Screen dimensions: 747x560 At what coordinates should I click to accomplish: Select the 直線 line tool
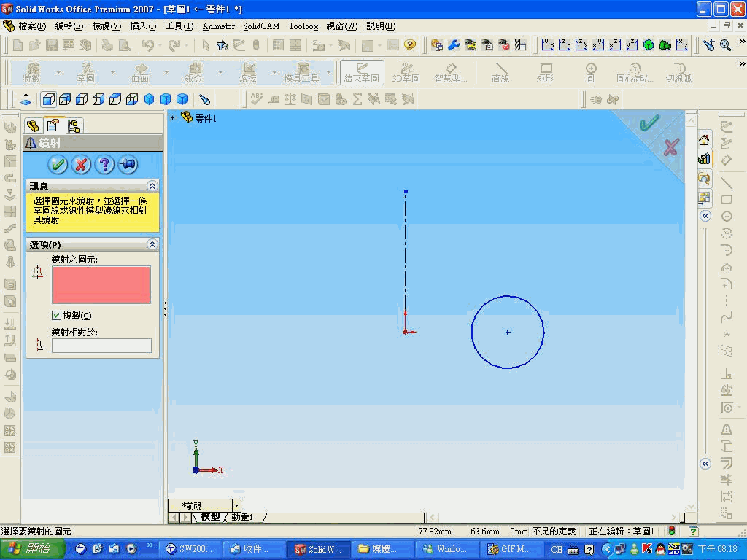click(x=500, y=72)
